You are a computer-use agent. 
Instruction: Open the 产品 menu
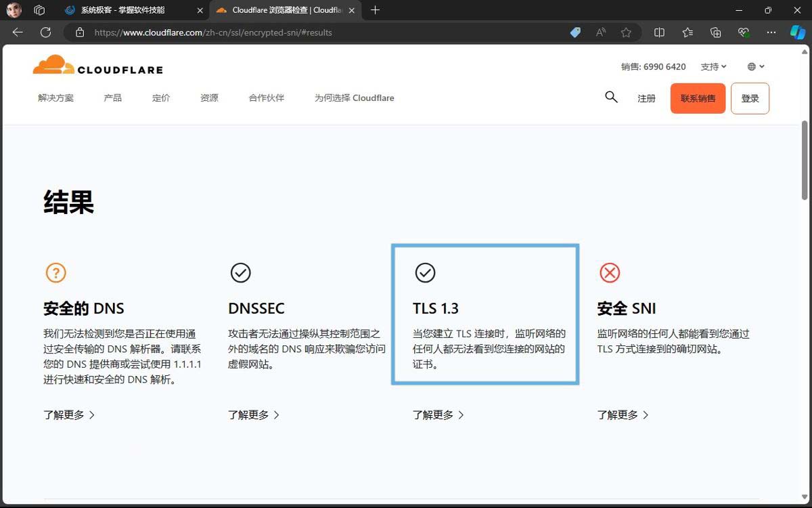tap(112, 98)
